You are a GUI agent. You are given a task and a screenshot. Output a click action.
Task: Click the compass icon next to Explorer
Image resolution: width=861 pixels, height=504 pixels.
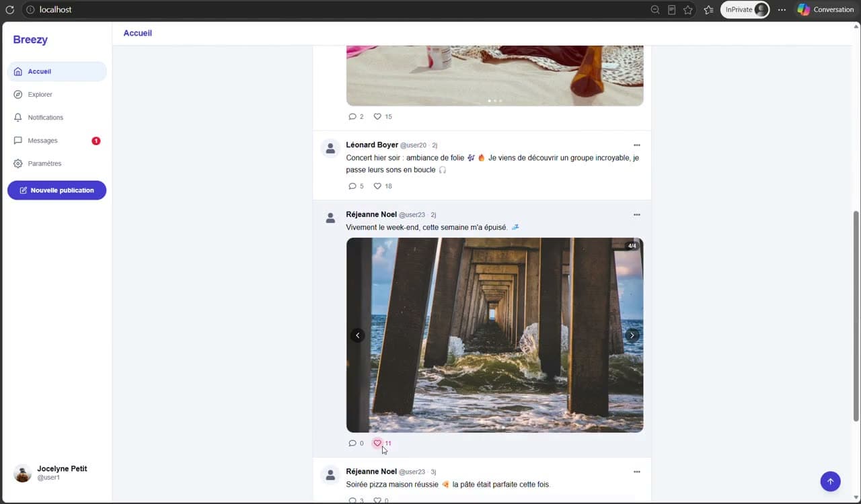click(x=18, y=94)
